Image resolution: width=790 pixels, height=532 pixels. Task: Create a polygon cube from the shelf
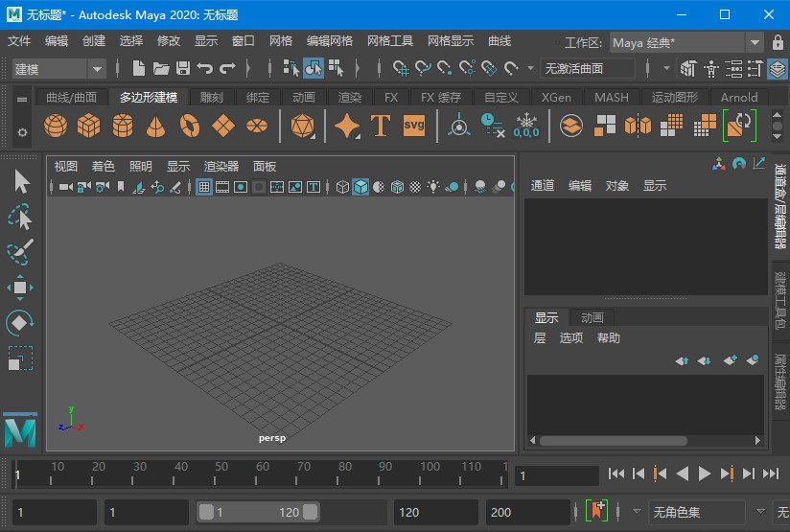[88, 126]
